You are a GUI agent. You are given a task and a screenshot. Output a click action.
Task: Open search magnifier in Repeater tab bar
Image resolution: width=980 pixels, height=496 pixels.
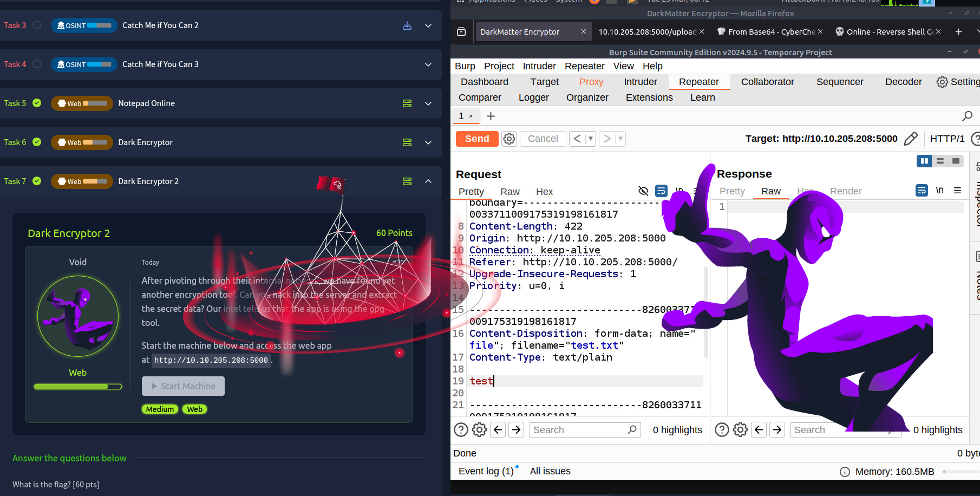[x=967, y=116]
